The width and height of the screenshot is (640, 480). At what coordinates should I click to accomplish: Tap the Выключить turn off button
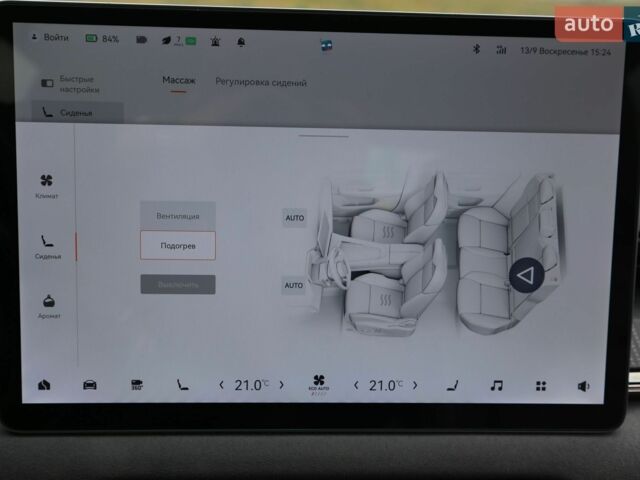coord(178,284)
